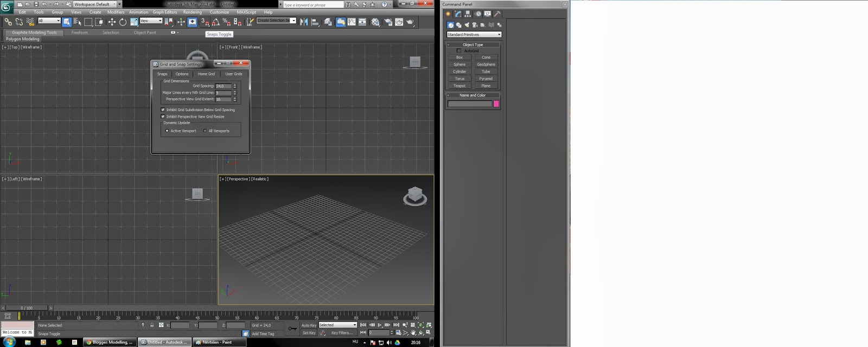
Task: Select the Lights category icon
Action: click(467, 25)
